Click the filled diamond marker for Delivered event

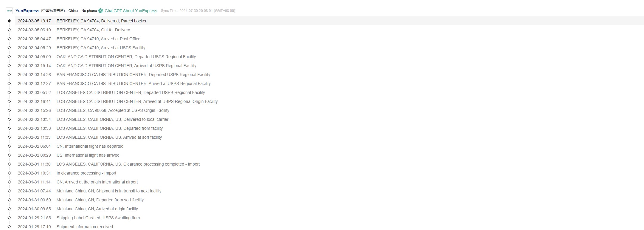point(9,21)
